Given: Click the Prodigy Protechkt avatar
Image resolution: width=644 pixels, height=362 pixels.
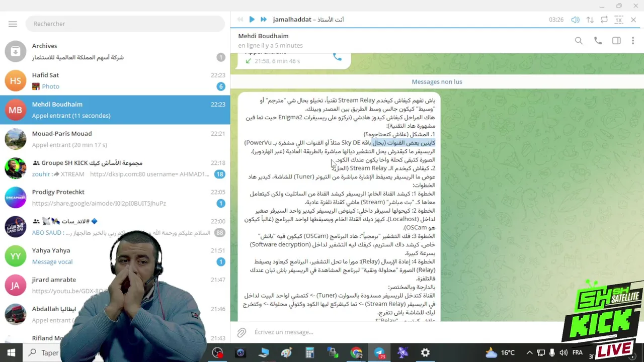Looking at the screenshot, I should (x=16, y=197).
